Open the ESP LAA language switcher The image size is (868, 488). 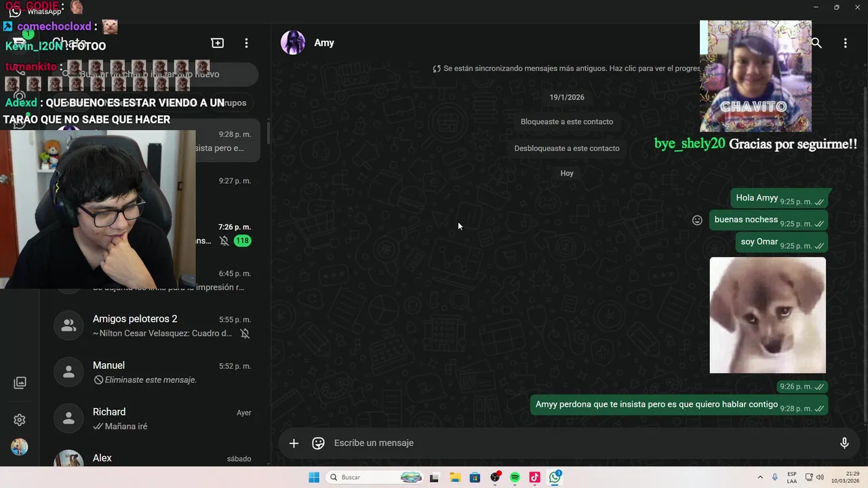[792, 478]
